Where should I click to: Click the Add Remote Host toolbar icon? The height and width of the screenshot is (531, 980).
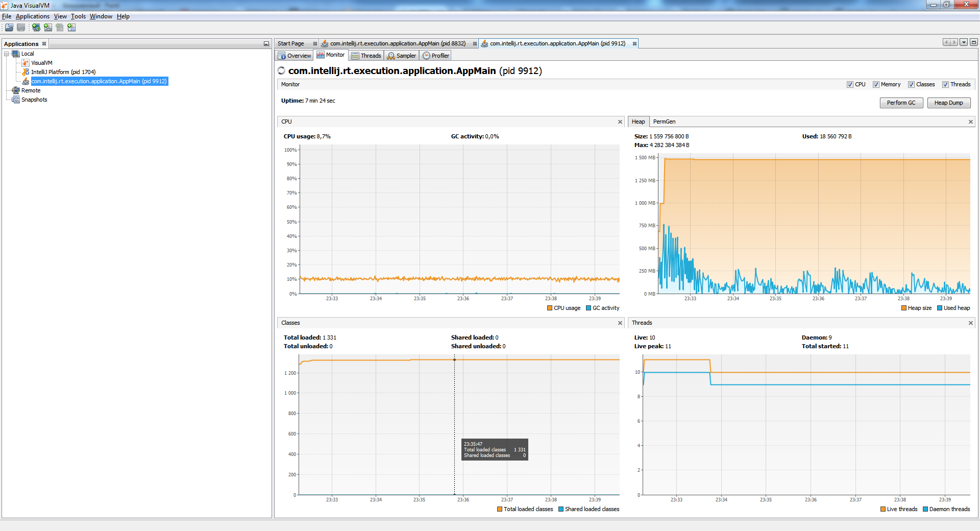[36, 28]
